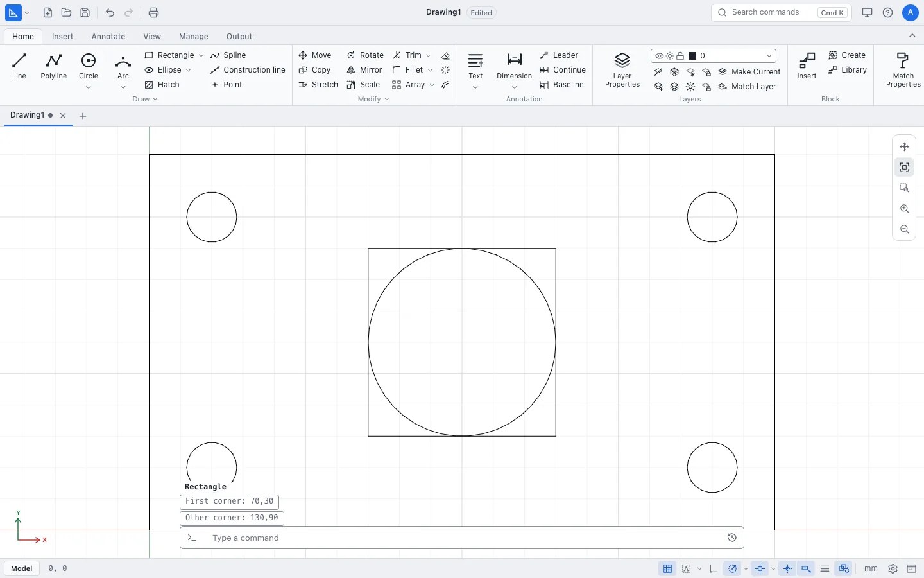Click the Insert block icon
The height and width of the screenshot is (578, 924).
coord(807,66)
